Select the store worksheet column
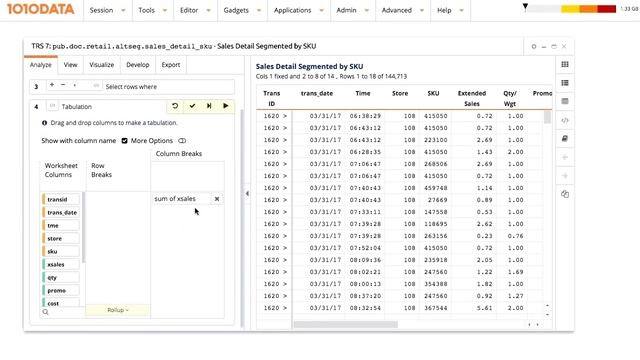Screen dimensions: 640x360 point(61,239)
